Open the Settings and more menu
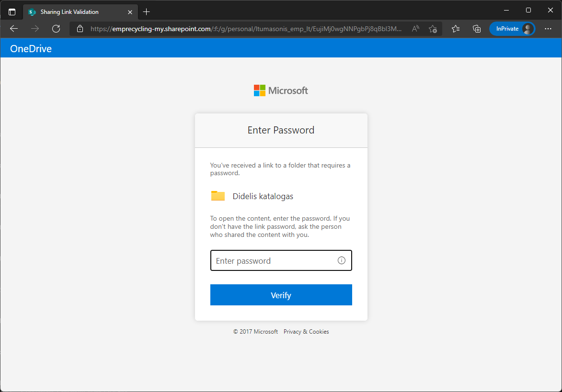The image size is (562, 392). (x=548, y=29)
